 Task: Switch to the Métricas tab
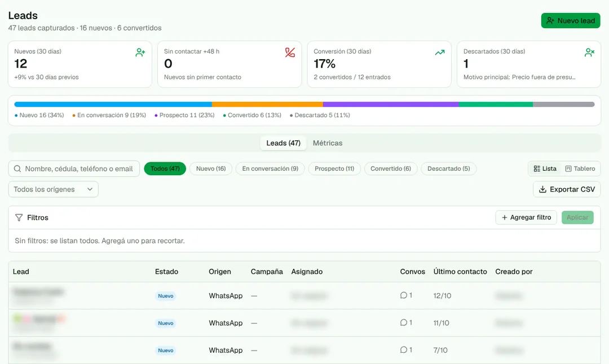[328, 143]
